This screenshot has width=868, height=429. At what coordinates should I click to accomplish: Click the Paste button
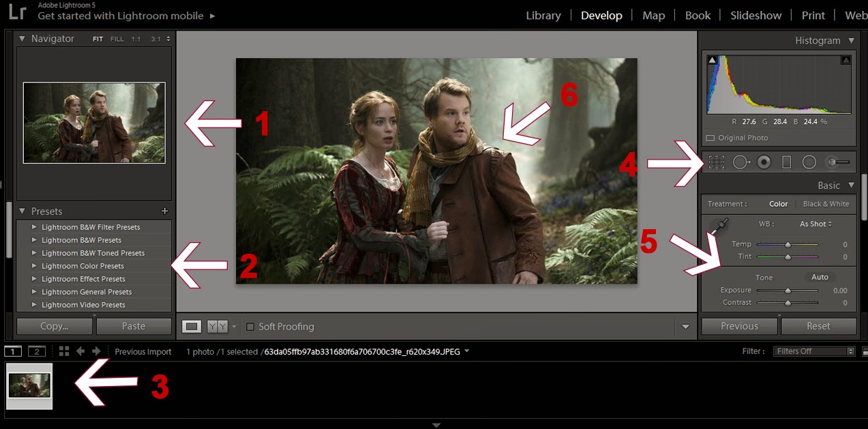(134, 326)
